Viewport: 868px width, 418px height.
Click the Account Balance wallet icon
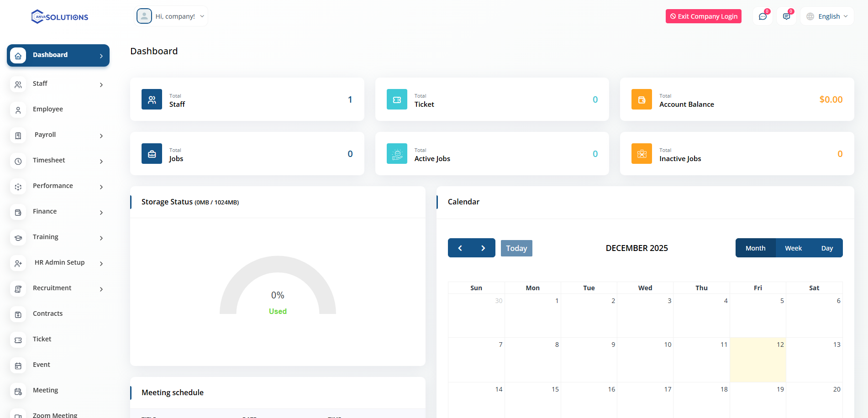pyautogui.click(x=642, y=99)
